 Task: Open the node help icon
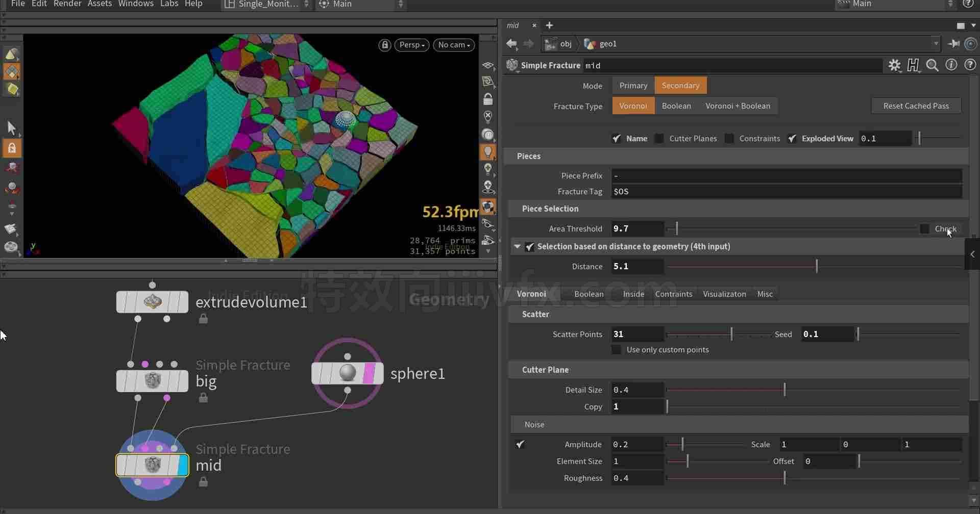970,65
